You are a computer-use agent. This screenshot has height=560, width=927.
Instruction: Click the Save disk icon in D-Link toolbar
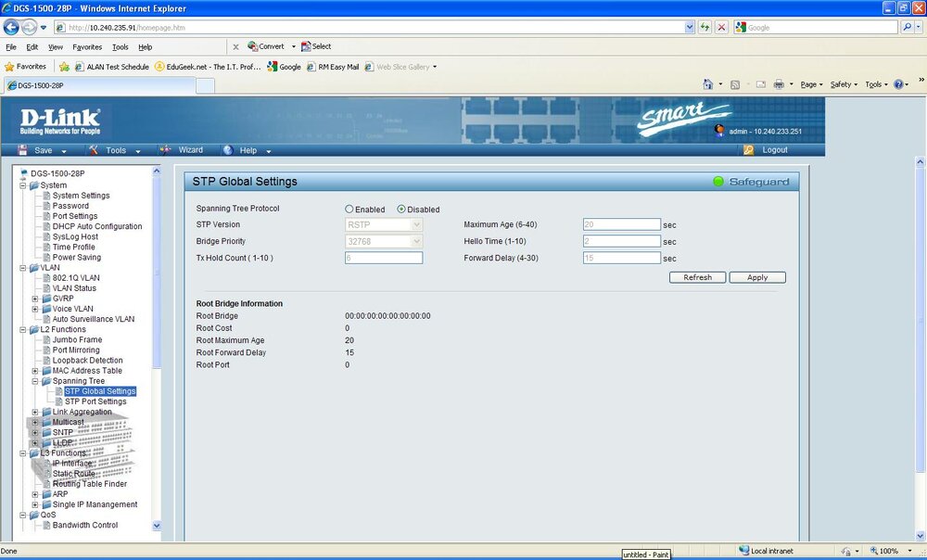tap(23, 150)
